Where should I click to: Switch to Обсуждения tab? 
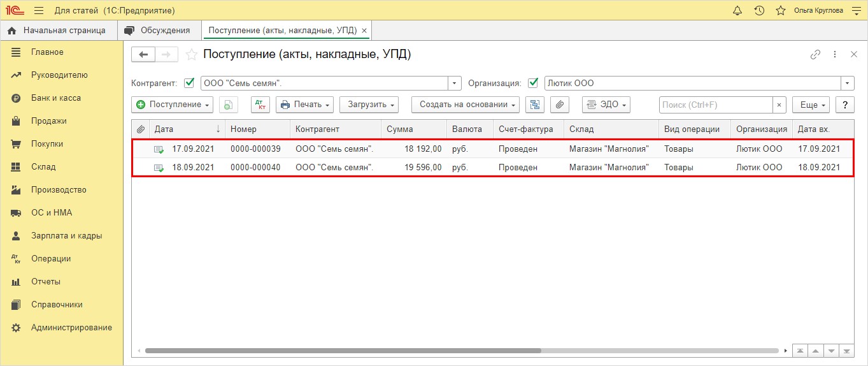click(159, 30)
